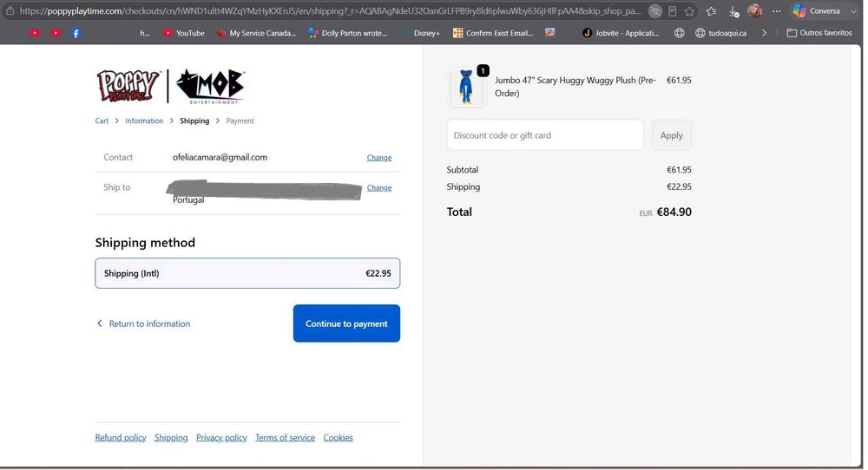Select the Shipping breadcrumb step
This screenshot has width=868, height=470.
(x=194, y=121)
